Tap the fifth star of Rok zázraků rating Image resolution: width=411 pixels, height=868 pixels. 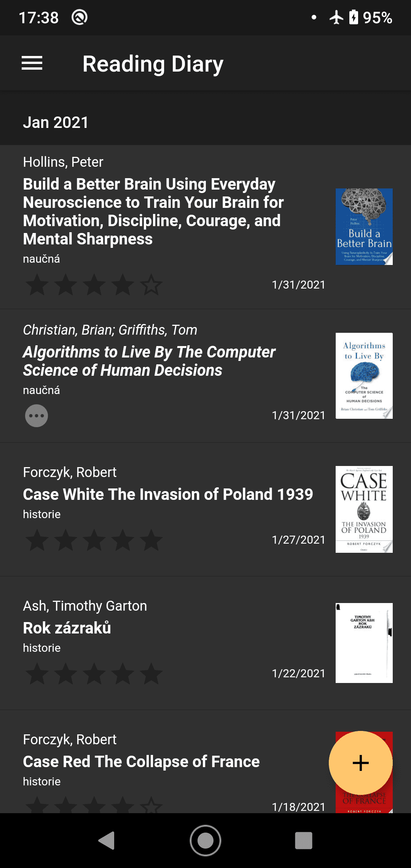click(x=151, y=673)
